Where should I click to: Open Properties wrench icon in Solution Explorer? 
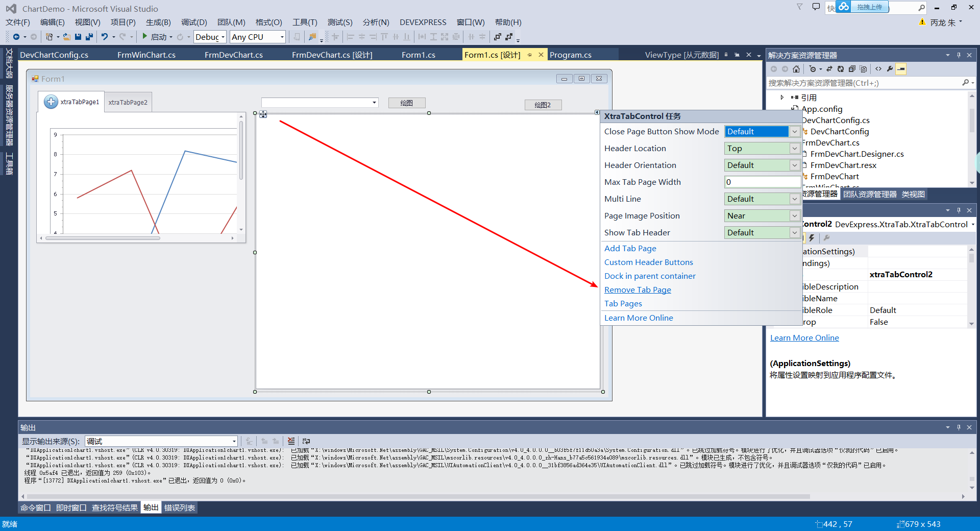pyautogui.click(x=890, y=69)
